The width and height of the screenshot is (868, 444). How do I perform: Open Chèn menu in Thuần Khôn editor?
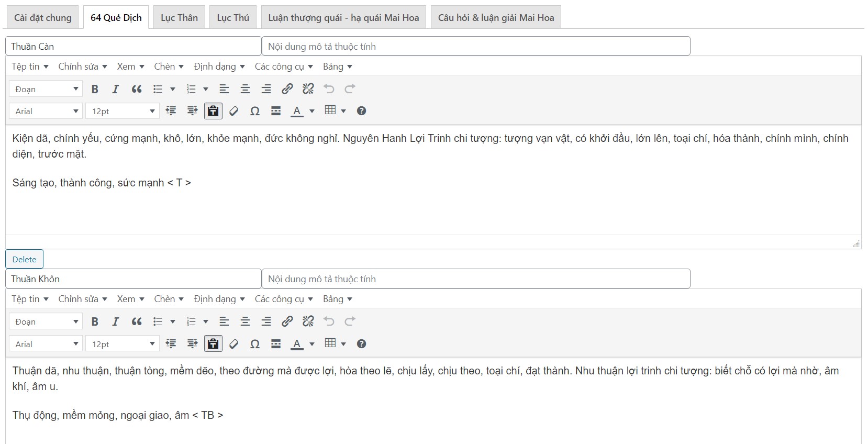point(169,299)
